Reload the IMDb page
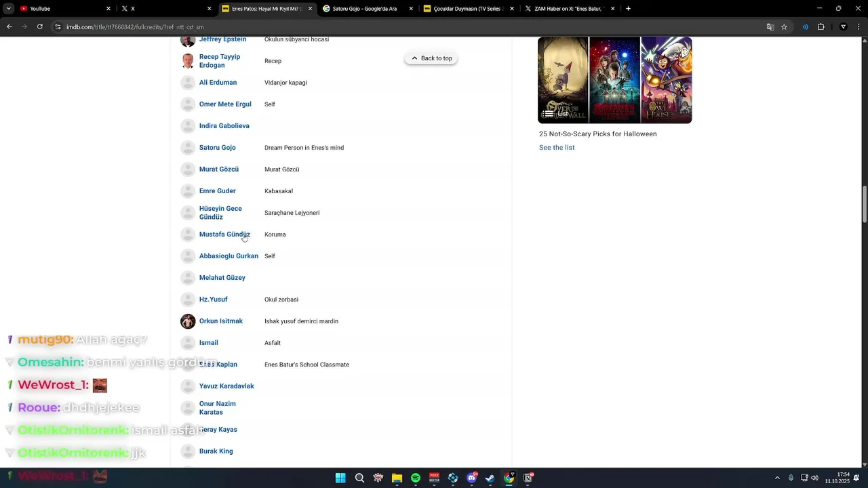Screen dimensions: 868x488 [x=40, y=27]
